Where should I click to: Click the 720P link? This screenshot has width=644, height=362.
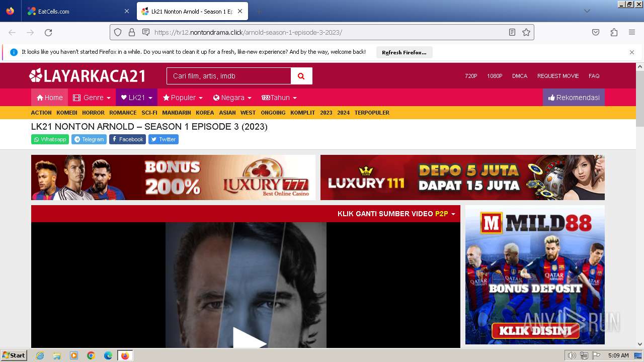[471, 76]
